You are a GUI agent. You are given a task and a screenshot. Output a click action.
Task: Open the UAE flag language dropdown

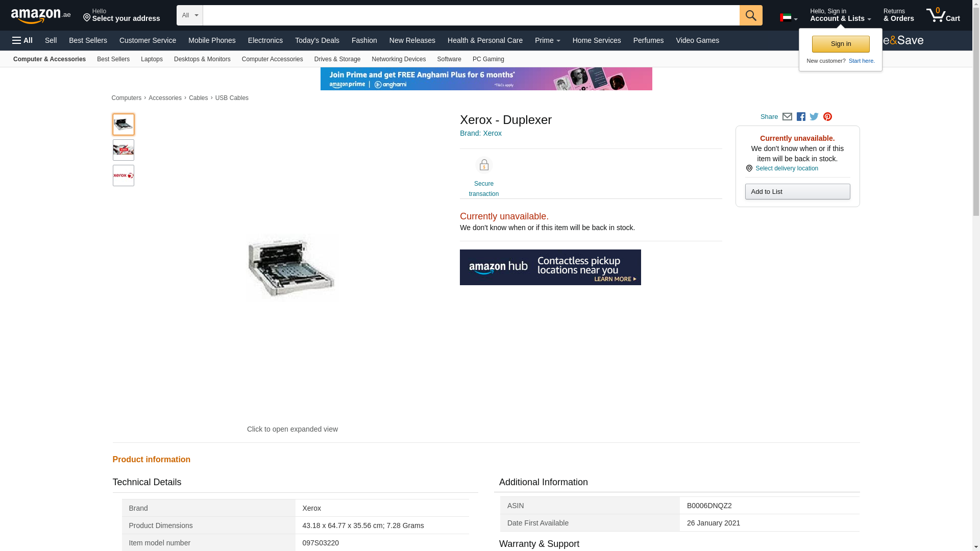click(788, 18)
